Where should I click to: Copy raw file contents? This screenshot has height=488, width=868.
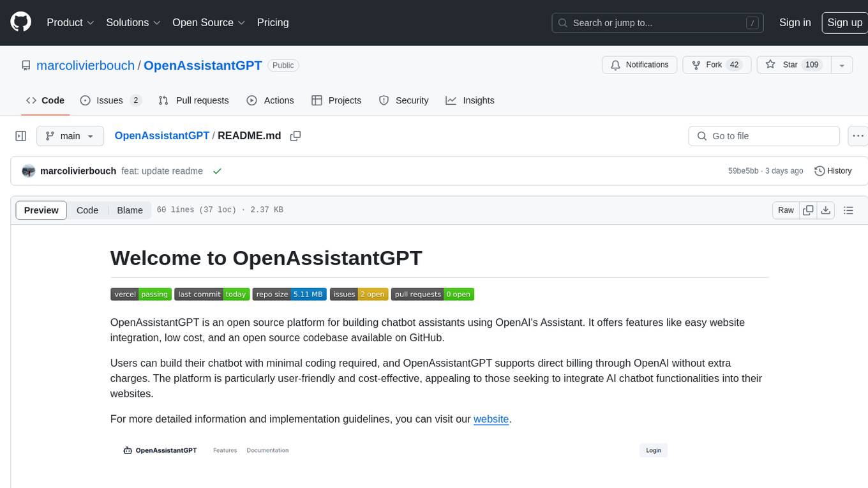808,210
